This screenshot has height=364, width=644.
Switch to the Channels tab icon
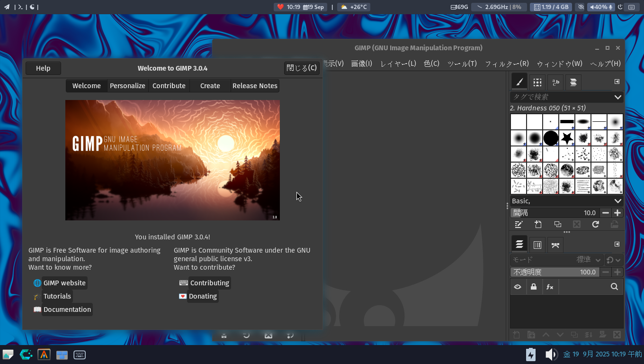(x=537, y=245)
